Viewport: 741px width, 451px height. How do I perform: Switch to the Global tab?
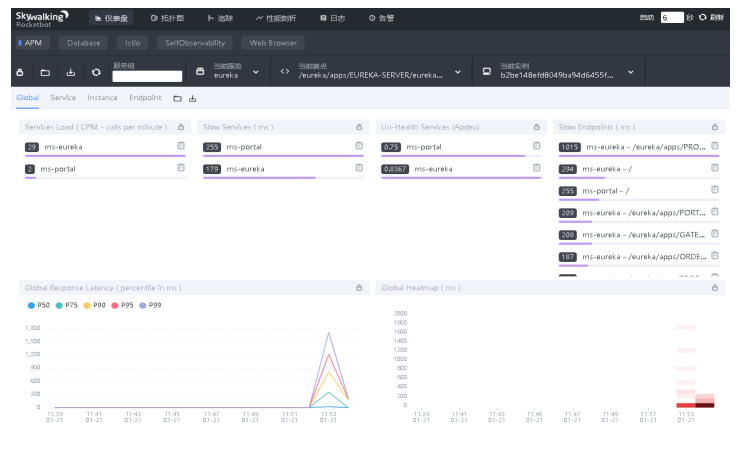click(27, 98)
